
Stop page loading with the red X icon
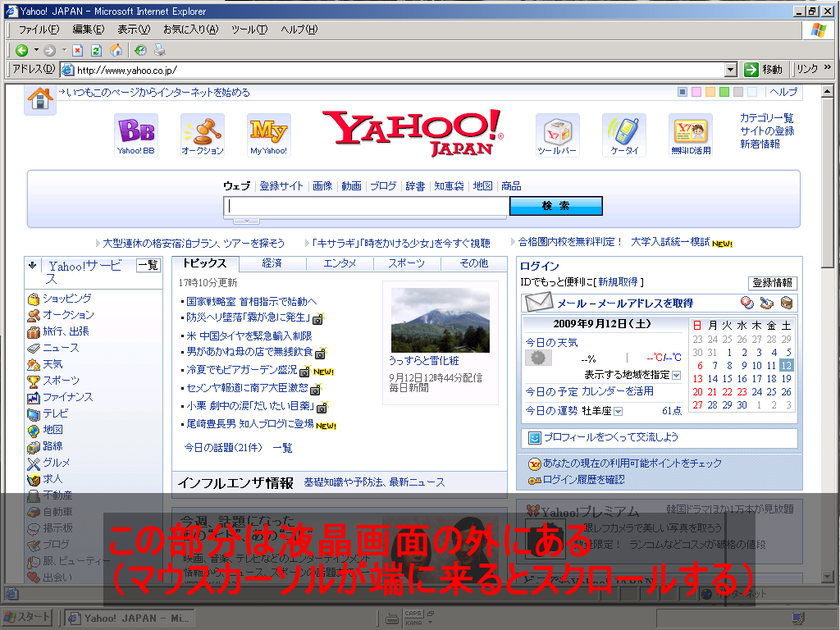(78, 50)
